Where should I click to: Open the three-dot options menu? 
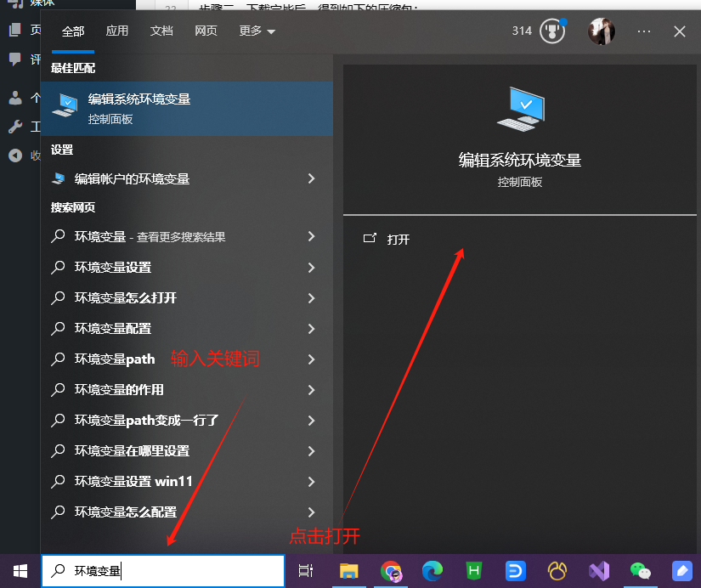click(644, 31)
